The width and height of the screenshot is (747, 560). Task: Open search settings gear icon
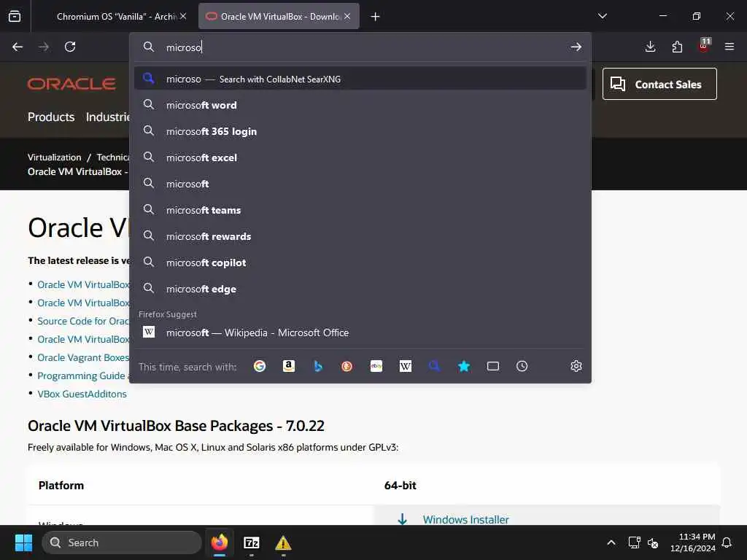pos(576,366)
